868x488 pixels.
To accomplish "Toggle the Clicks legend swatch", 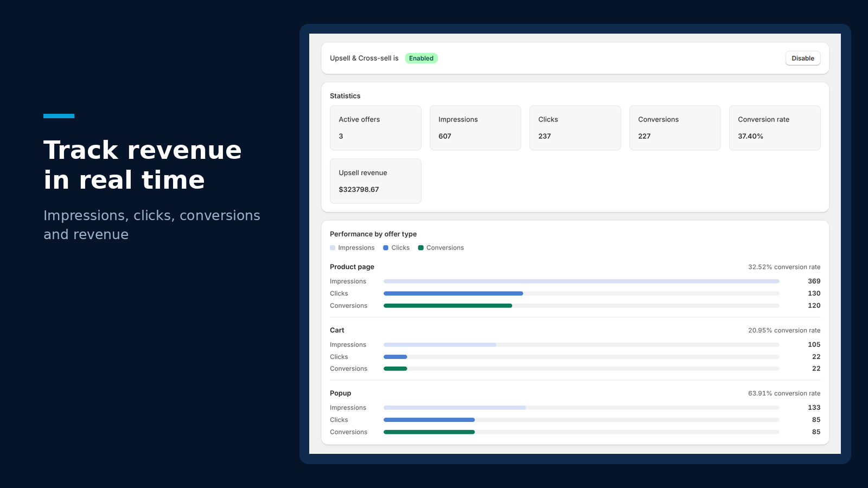I will (x=386, y=248).
